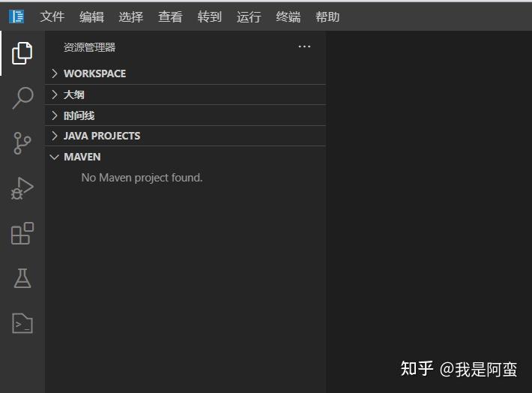Open the 终端 menu
This screenshot has width=532, height=393.
288,16
